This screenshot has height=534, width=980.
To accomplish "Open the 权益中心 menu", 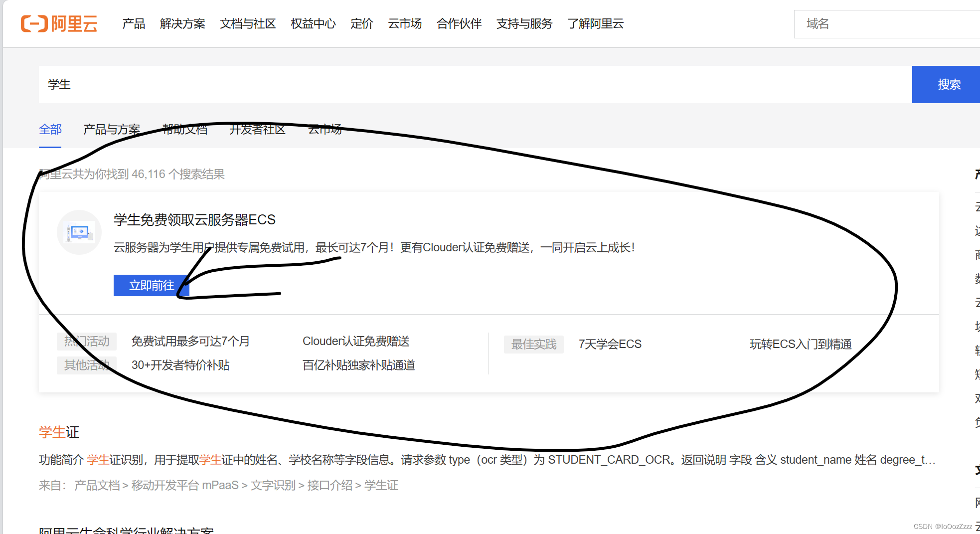I will [x=313, y=23].
